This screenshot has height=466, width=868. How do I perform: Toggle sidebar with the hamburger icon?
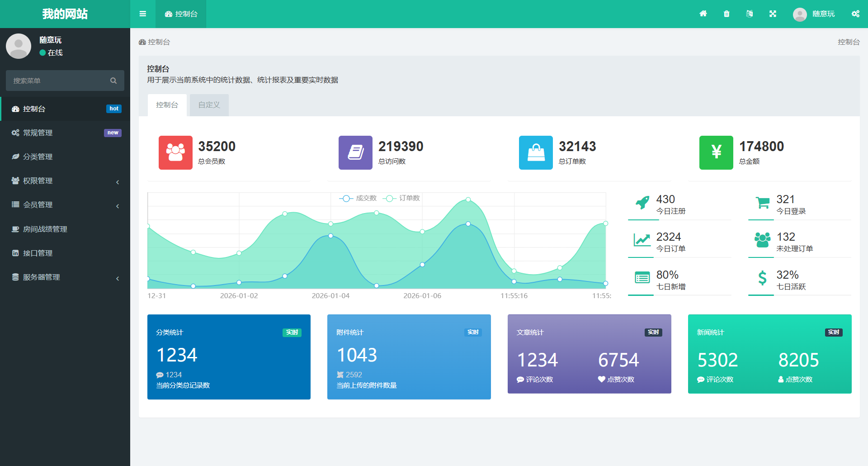click(143, 14)
